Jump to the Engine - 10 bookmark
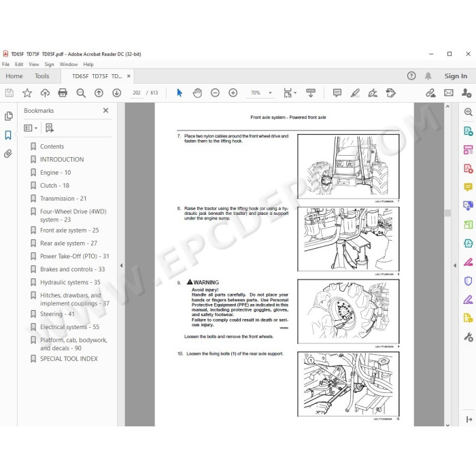 tap(55, 173)
